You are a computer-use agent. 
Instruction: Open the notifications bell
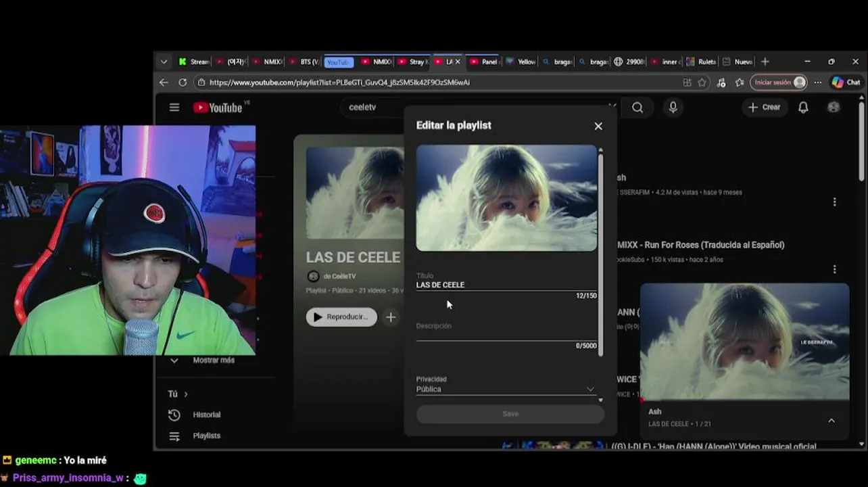click(x=803, y=108)
